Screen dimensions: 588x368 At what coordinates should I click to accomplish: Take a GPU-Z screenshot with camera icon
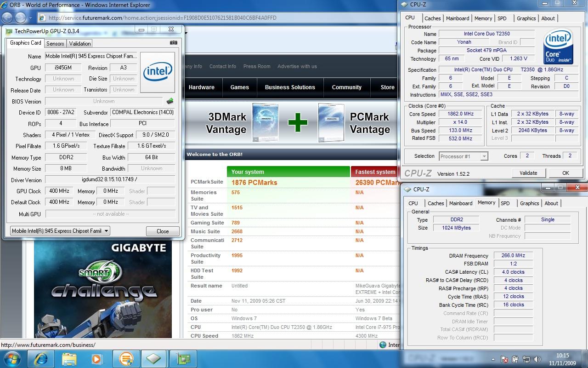(x=173, y=43)
